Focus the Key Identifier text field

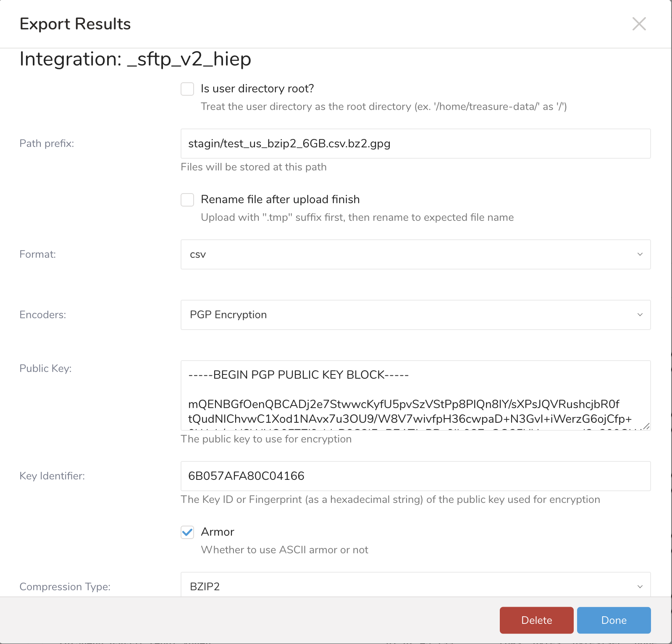tap(415, 476)
